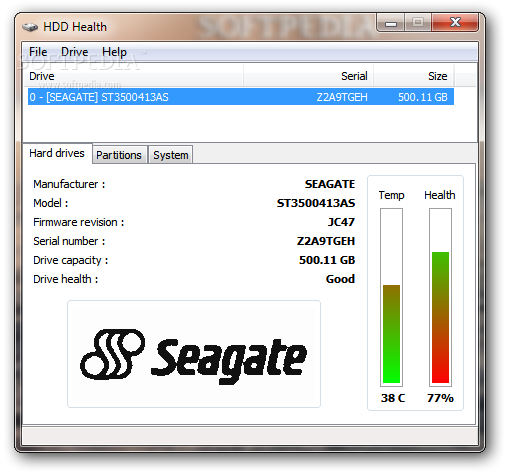Sort by the Serial column header
This screenshot has height=473, width=506.
tap(308, 76)
